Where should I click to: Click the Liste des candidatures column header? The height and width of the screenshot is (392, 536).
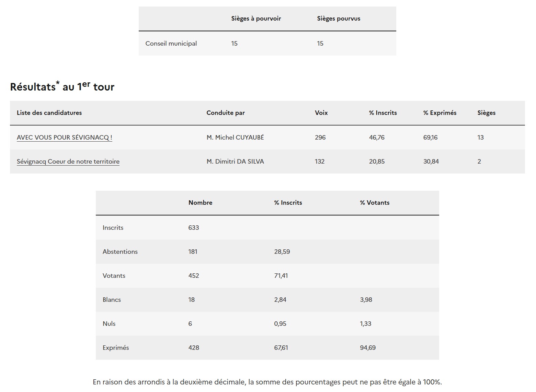point(49,113)
